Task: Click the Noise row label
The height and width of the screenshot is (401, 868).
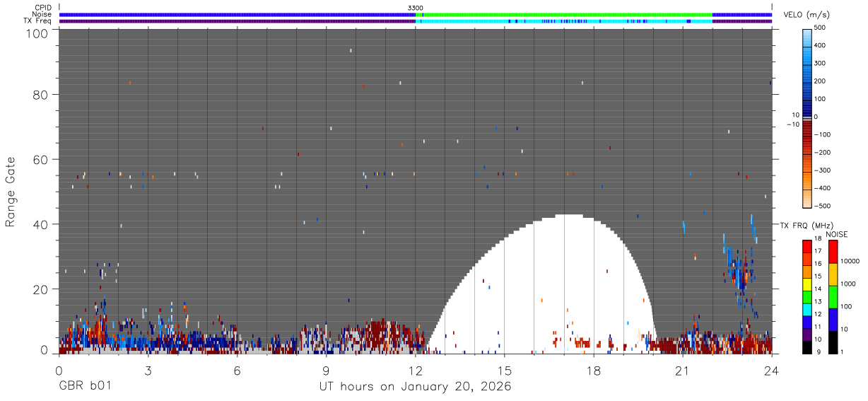Action: tap(42, 14)
